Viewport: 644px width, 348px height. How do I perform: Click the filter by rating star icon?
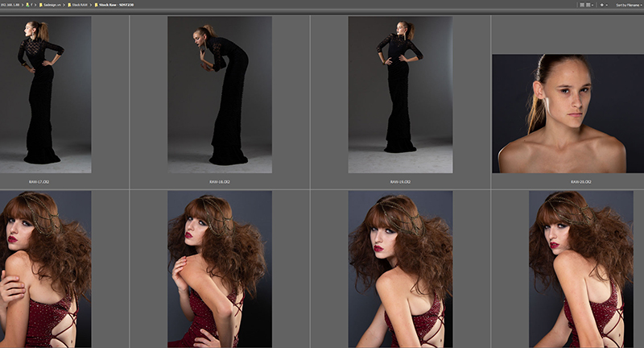601,5
